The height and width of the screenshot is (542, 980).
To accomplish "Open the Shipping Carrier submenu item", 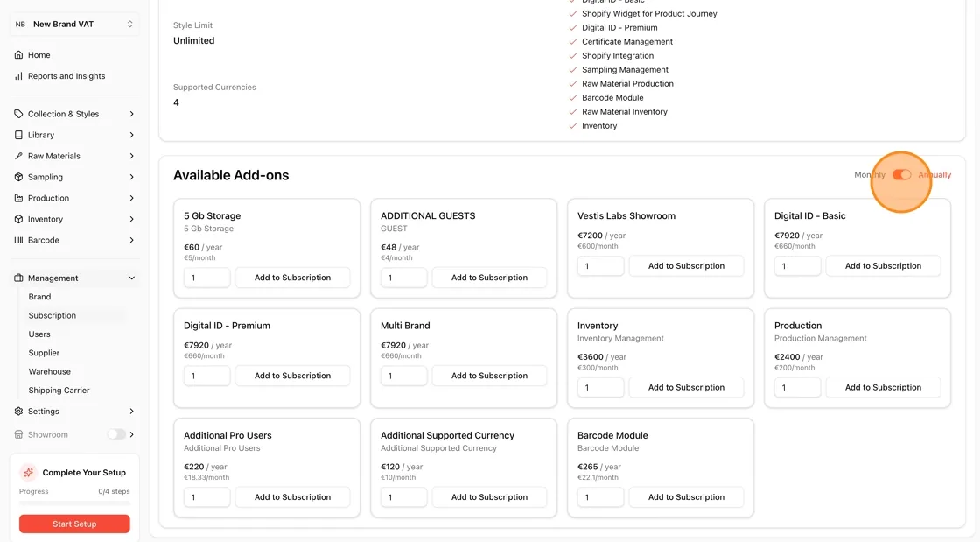I will tap(59, 391).
